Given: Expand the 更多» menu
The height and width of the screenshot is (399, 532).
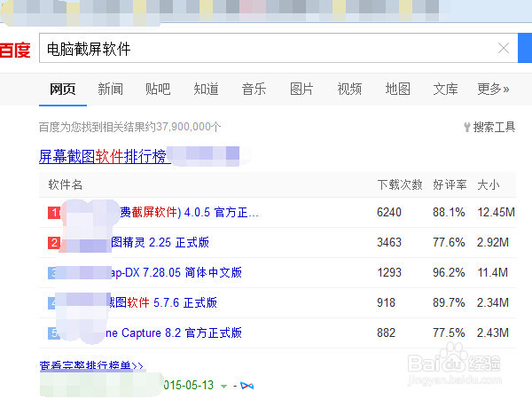Looking at the screenshot, I should point(493,90).
